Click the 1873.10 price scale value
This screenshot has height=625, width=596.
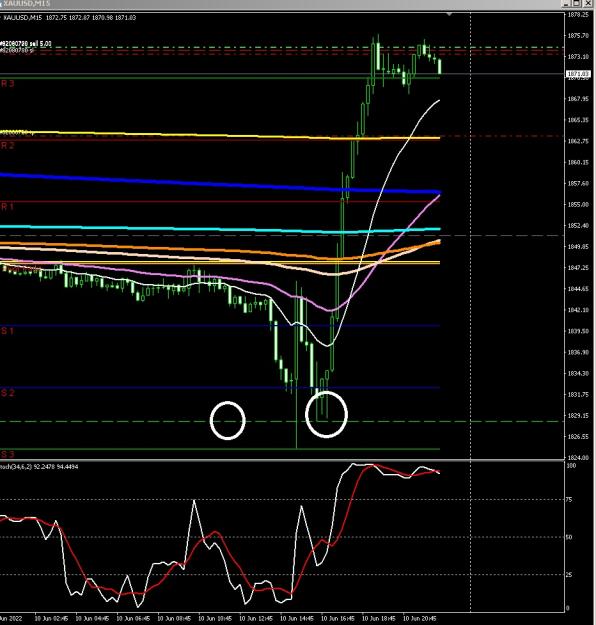578,57
